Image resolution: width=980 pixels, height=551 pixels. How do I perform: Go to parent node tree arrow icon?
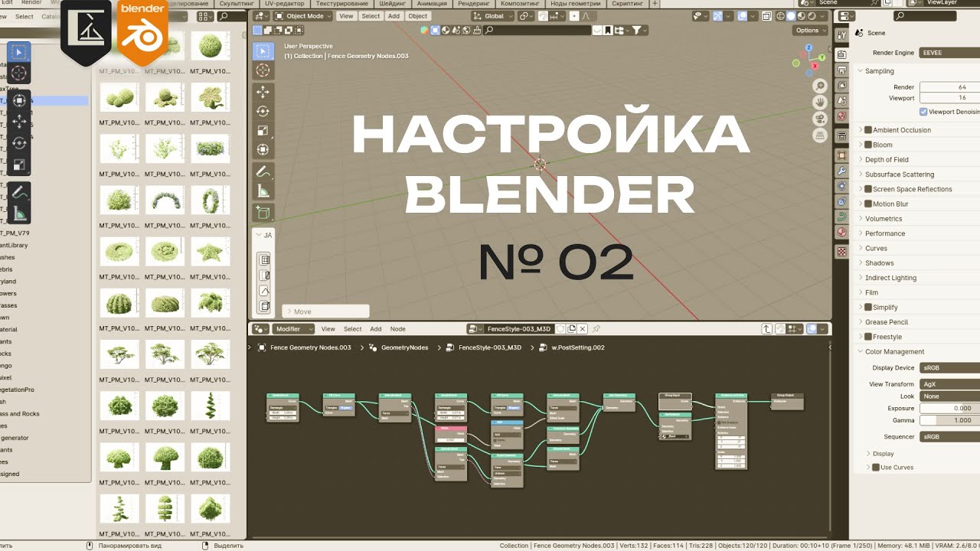(x=766, y=329)
